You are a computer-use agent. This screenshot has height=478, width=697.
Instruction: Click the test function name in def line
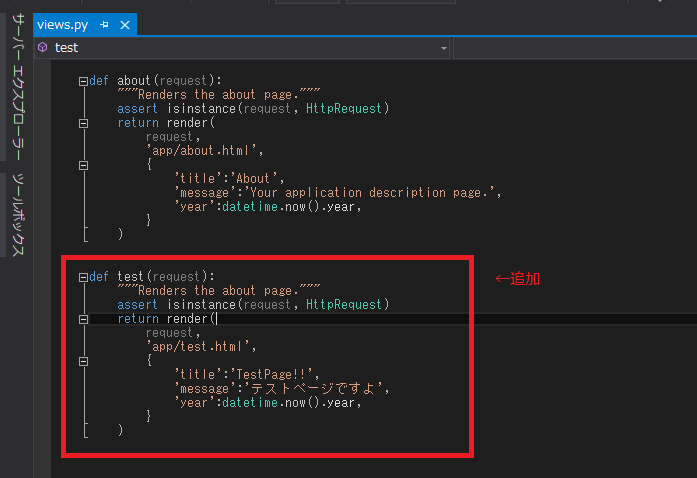pos(130,277)
